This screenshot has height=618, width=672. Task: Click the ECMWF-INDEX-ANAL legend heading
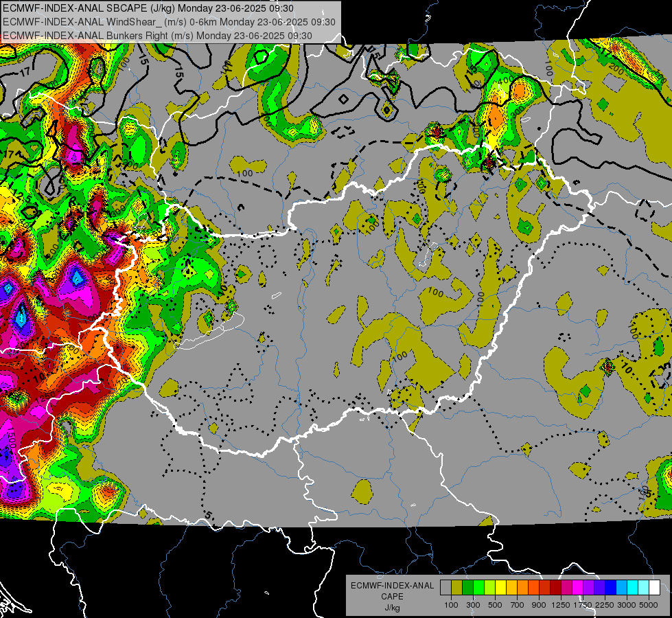pyautogui.click(x=392, y=586)
